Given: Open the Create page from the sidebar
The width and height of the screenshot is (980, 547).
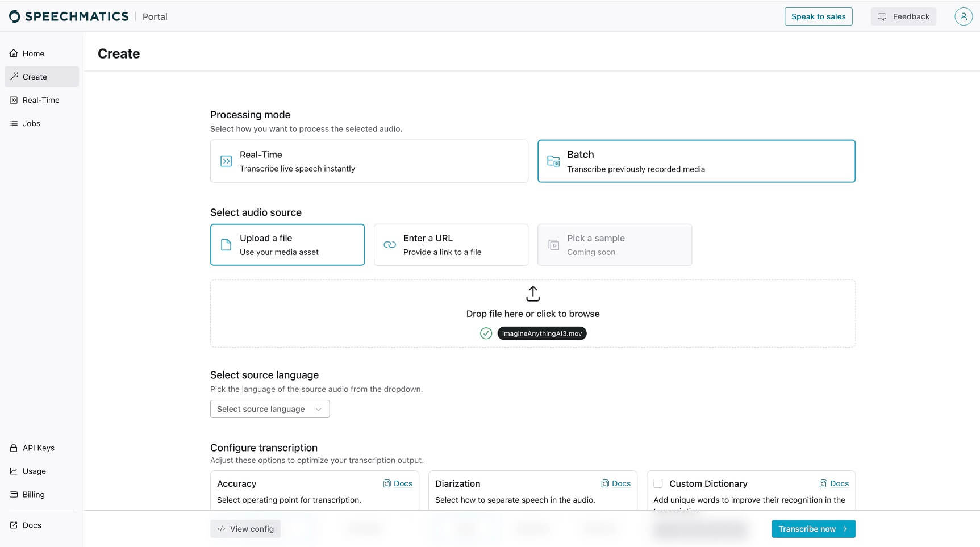Looking at the screenshot, I should click(x=34, y=77).
